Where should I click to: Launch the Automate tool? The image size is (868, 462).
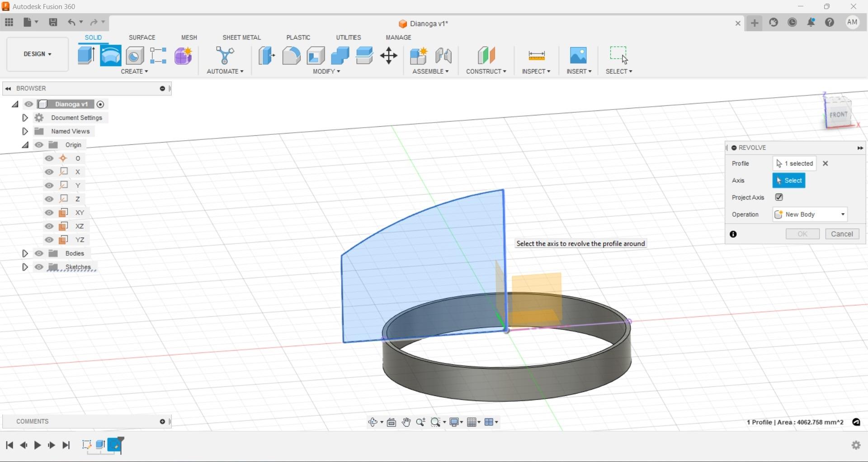coord(225,55)
